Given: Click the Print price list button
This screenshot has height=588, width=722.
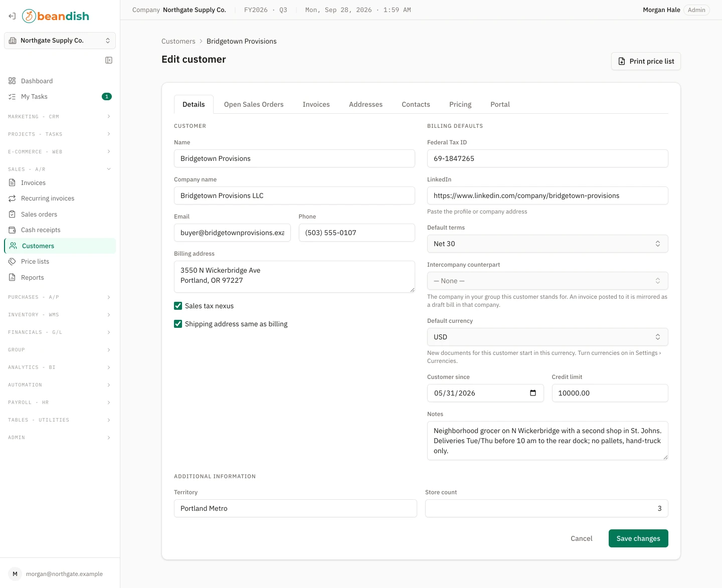Looking at the screenshot, I should 646,61.
